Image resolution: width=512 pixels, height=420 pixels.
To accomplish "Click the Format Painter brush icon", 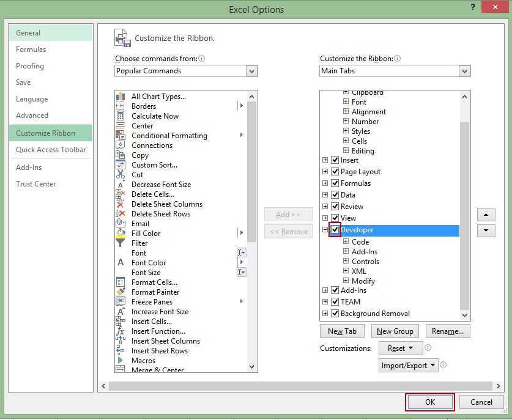I will click(121, 292).
